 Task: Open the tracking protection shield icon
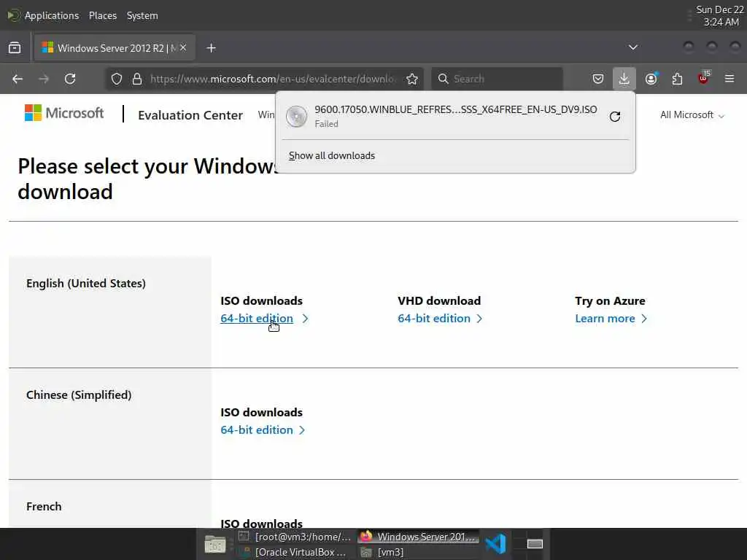[x=117, y=79]
